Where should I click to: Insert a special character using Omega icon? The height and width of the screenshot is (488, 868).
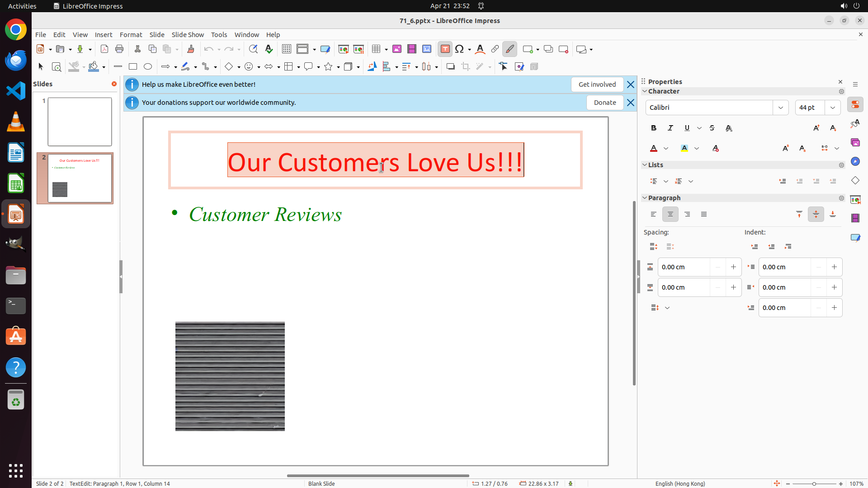click(460, 49)
